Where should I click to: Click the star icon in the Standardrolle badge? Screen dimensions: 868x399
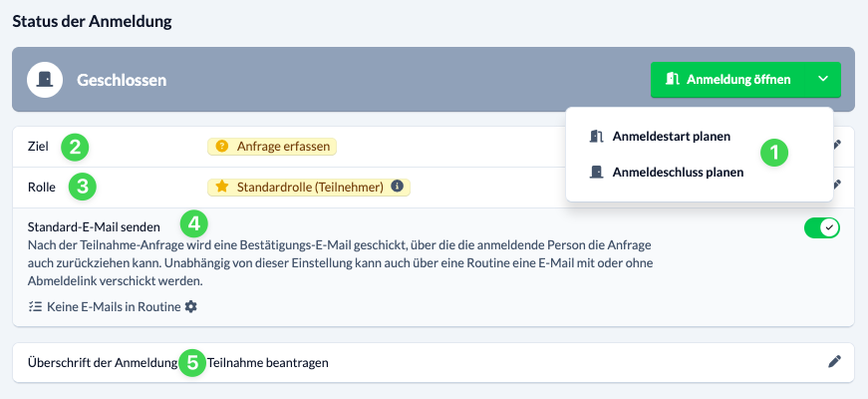pos(221,186)
